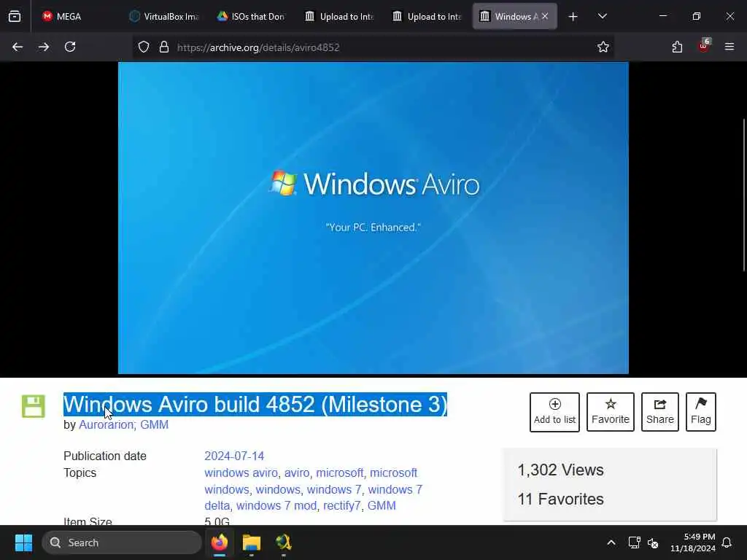Click the taskbar Search box
747x560 pixels.
click(122, 542)
